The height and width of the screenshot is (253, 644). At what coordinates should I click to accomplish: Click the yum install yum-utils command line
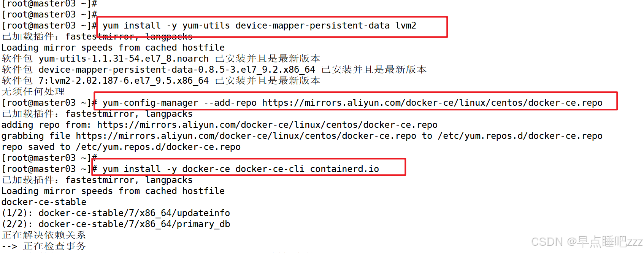click(259, 25)
